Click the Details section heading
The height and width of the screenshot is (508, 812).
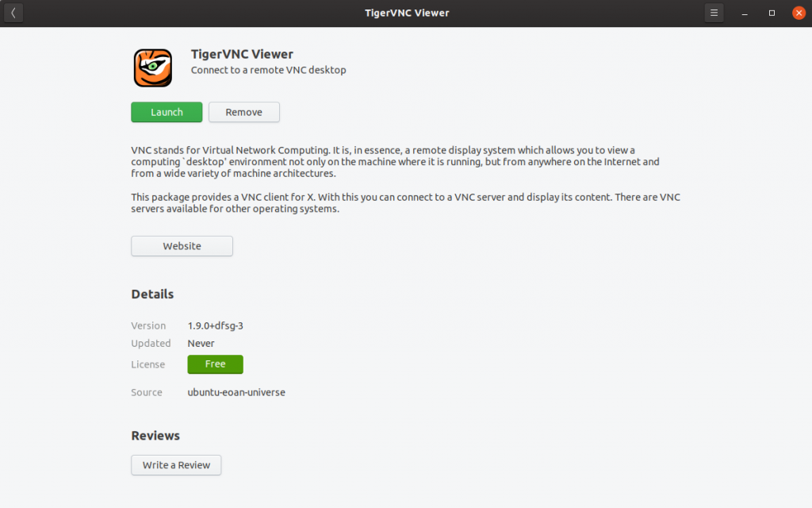(x=152, y=294)
